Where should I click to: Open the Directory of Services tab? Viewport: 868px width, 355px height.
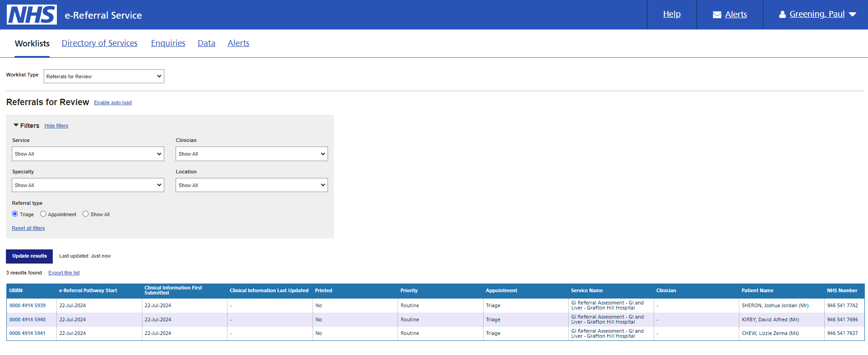[100, 43]
